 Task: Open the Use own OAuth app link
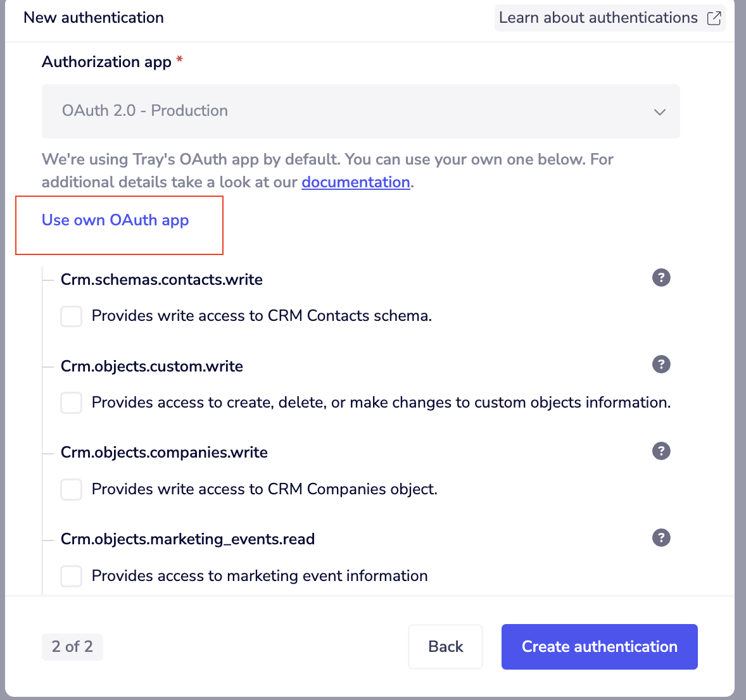(115, 220)
